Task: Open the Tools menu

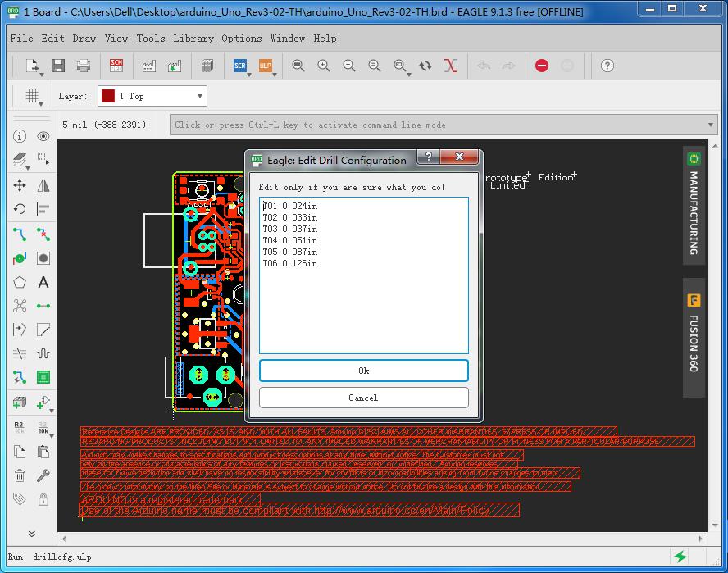Action: tap(151, 39)
